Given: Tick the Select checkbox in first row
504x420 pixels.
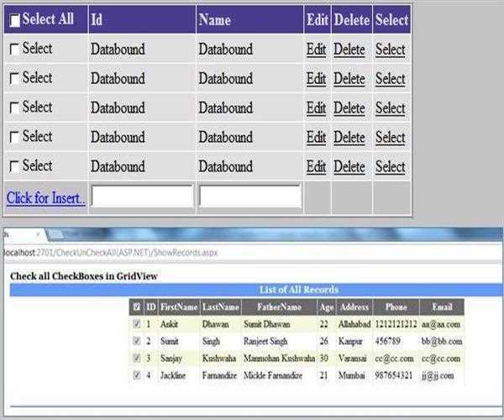Looking at the screenshot, I should (14, 50).
